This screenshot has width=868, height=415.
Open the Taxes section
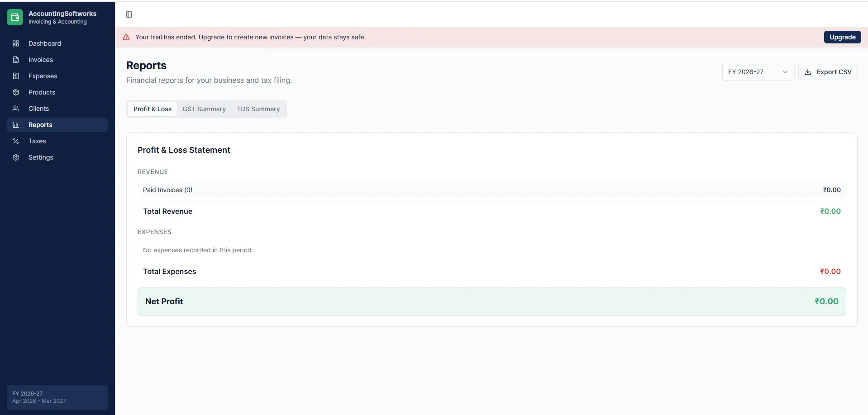coord(57,141)
